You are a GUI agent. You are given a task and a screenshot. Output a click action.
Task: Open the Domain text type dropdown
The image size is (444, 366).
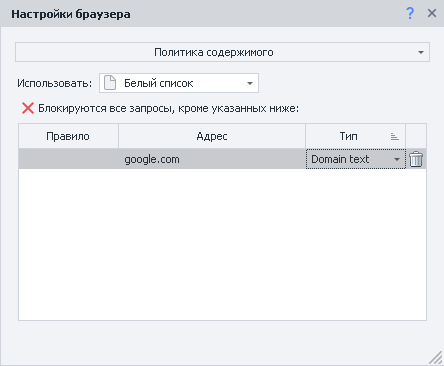[x=355, y=159]
